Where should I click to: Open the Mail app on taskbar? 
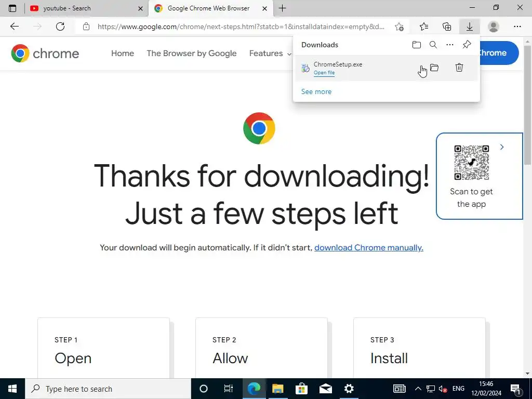[x=325, y=389]
